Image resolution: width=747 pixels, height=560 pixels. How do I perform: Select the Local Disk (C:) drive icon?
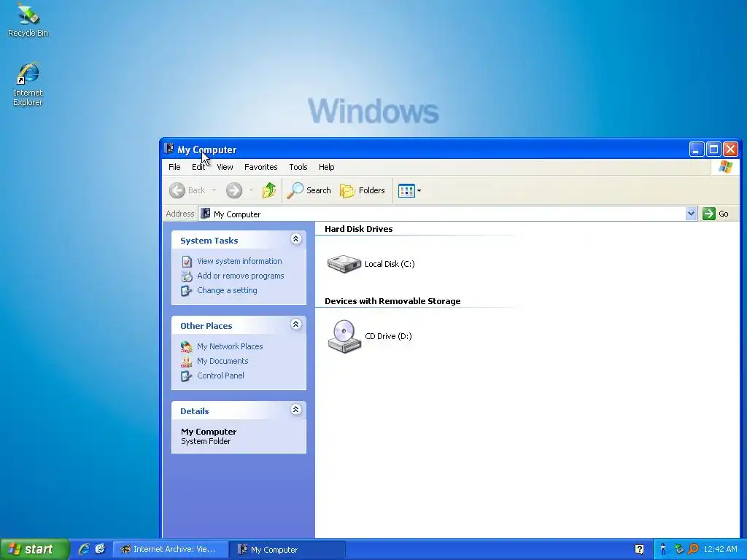pyautogui.click(x=344, y=264)
